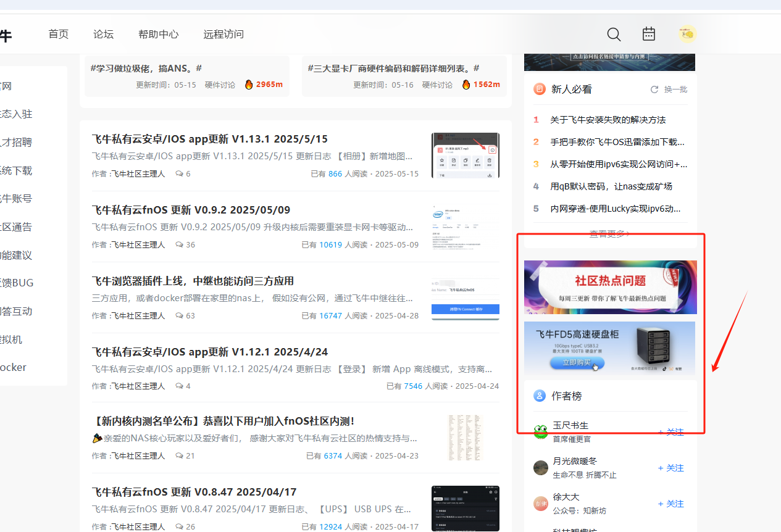Expand 查看更多 under 新人必看
This screenshot has height=532, width=781.
609,233
